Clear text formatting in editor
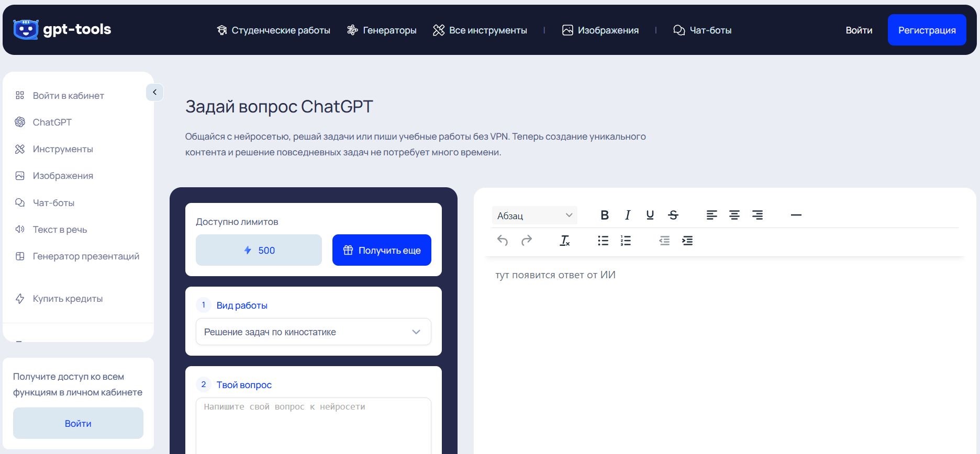Screen dimensions: 980x454 (x=564, y=241)
